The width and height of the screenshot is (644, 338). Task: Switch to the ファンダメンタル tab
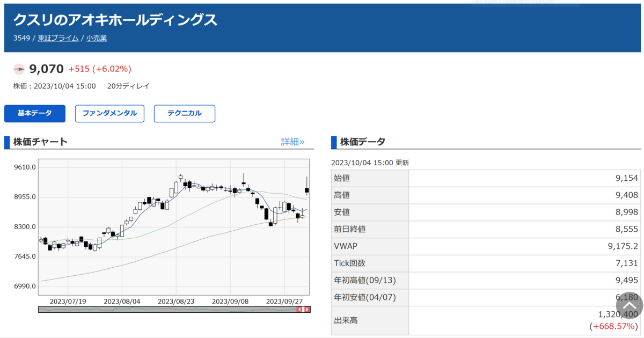click(109, 113)
